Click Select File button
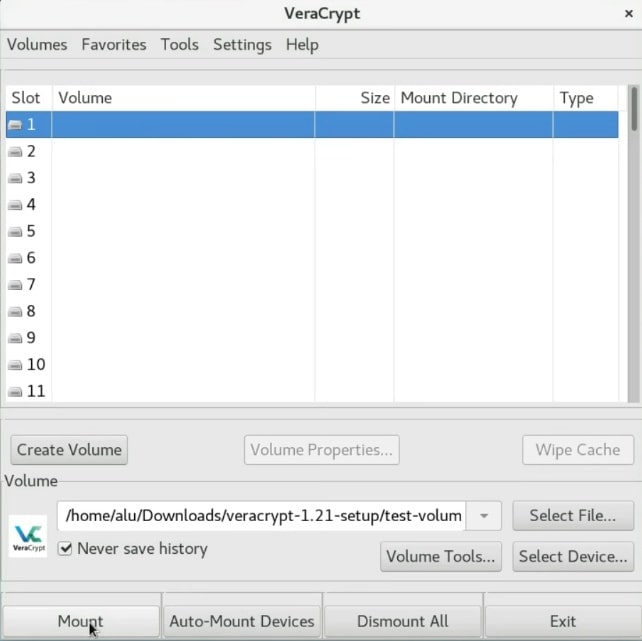The height and width of the screenshot is (641, 642). pos(573,516)
